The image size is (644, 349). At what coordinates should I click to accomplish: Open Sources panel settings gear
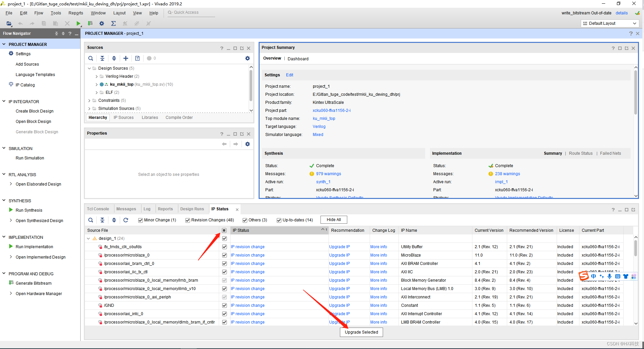pyautogui.click(x=248, y=58)
